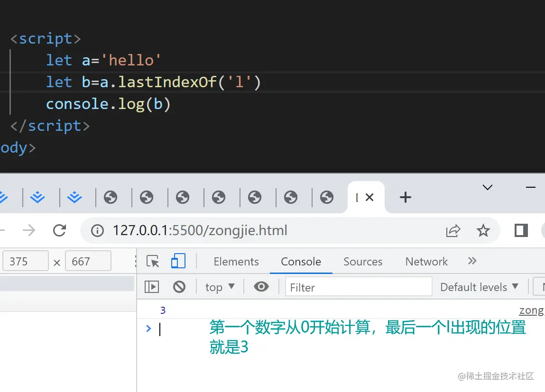Click the closing /script tag in the editor

50,126
